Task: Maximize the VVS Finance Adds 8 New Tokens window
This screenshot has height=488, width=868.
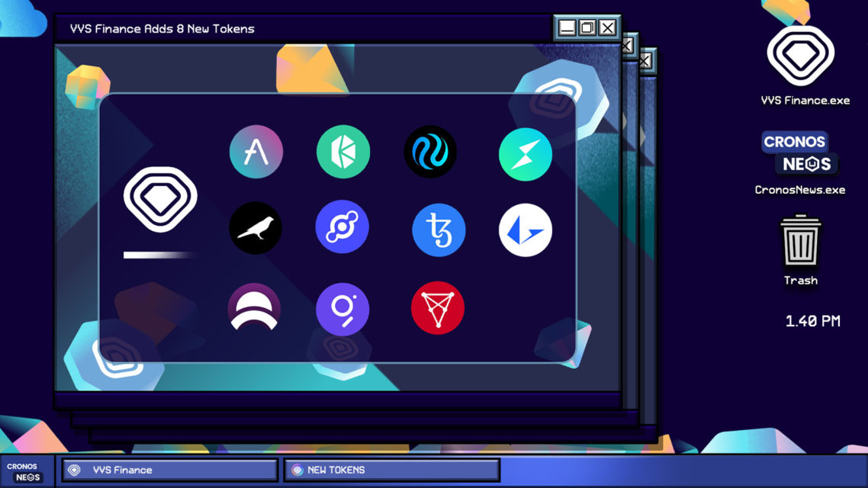Action: point(587,27)
